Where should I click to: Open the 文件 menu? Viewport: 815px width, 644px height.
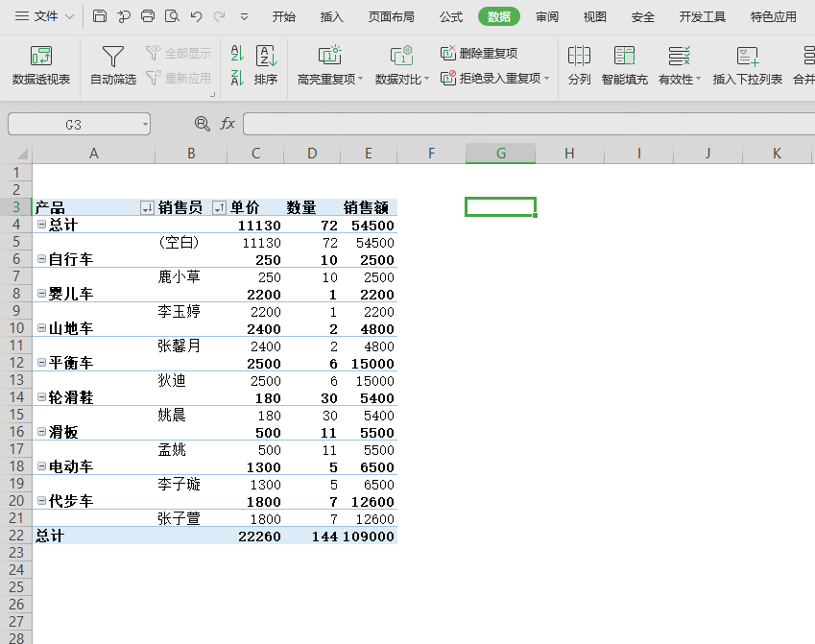(44, 16)
